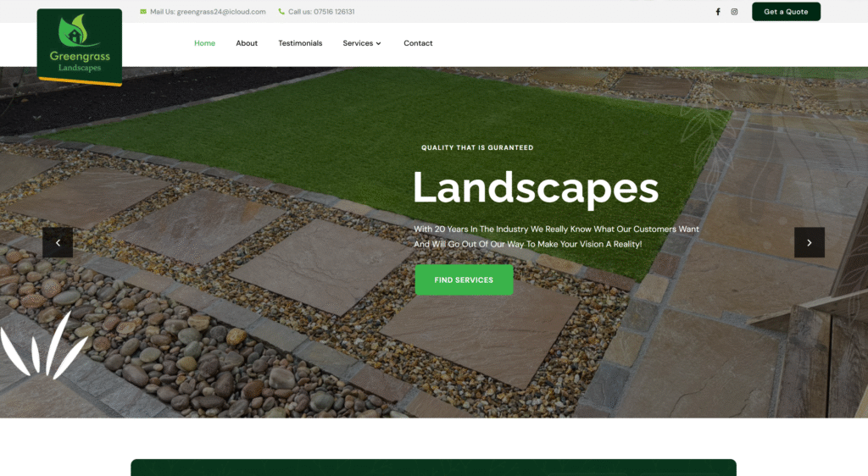The image size is (868, 476).
Task: Open the Services menu item
Action: pos(358,43)
